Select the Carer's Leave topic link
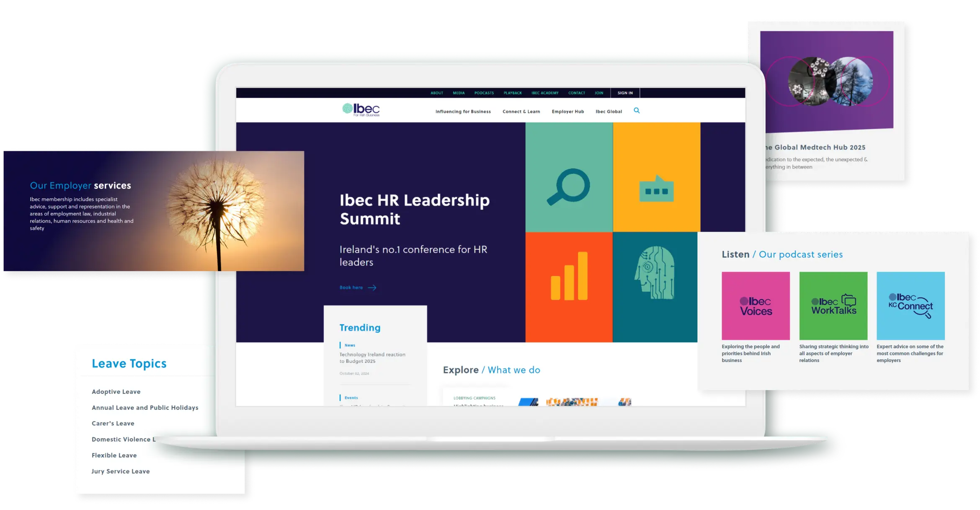This screenshot has width=980, height=510. click(x=113, y=423)
